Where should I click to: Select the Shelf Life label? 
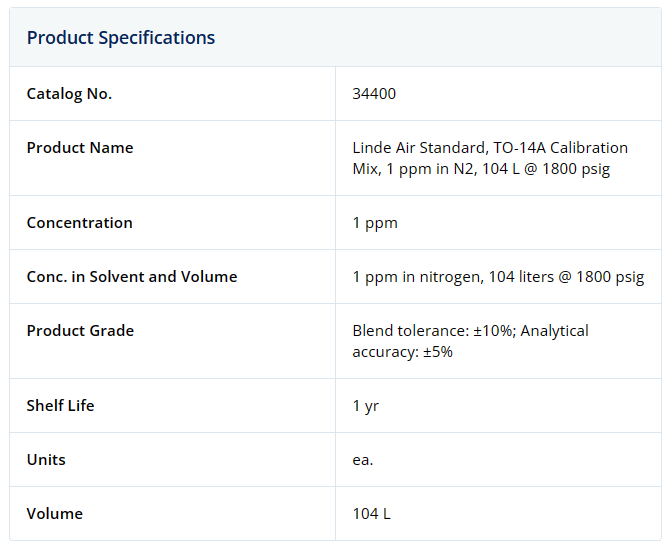(60, 405)
